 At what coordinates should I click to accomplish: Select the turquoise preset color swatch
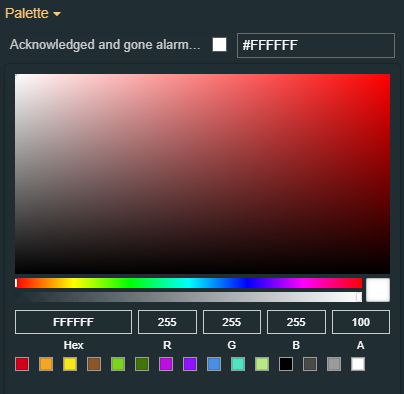coord(238,364)
